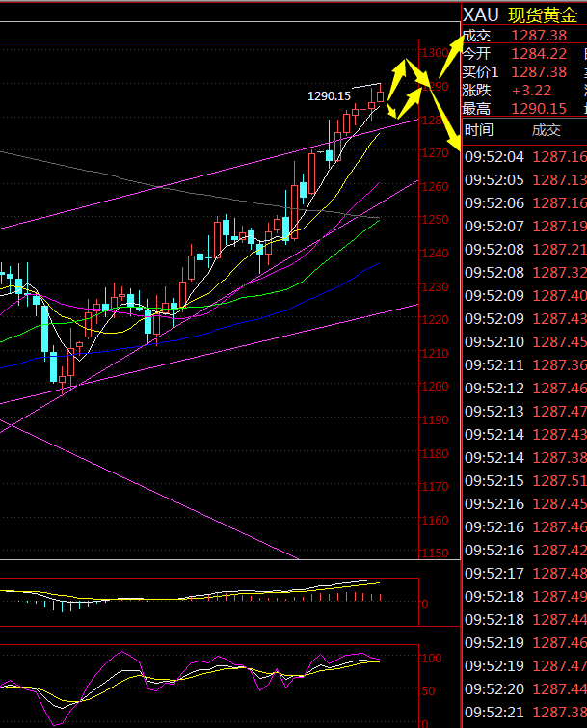
Task: Select the 09:52:12 trade row time
Action: click(494, 389)
